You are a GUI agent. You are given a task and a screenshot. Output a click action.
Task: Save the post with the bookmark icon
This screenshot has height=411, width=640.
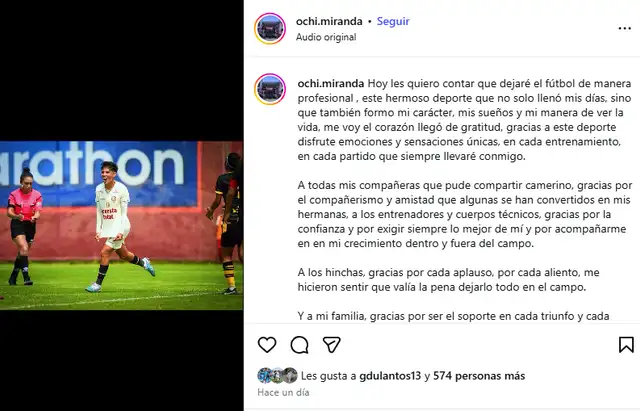tap(626, 345)
